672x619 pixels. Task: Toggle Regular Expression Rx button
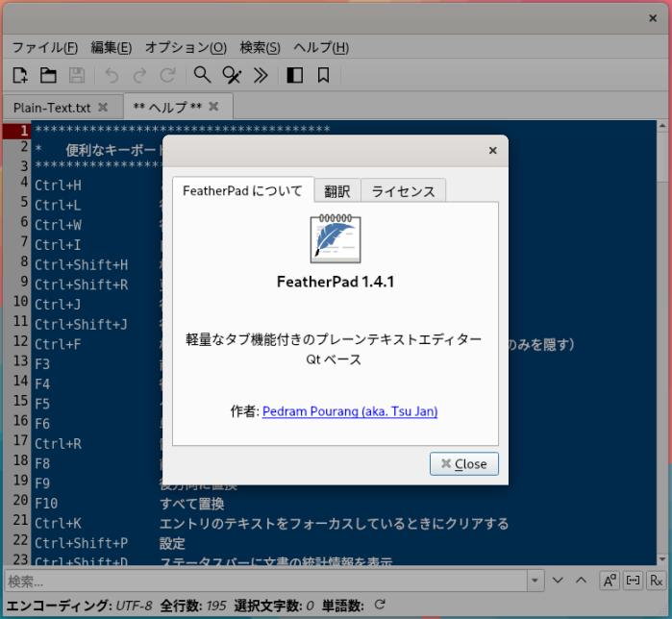[656, 581]
